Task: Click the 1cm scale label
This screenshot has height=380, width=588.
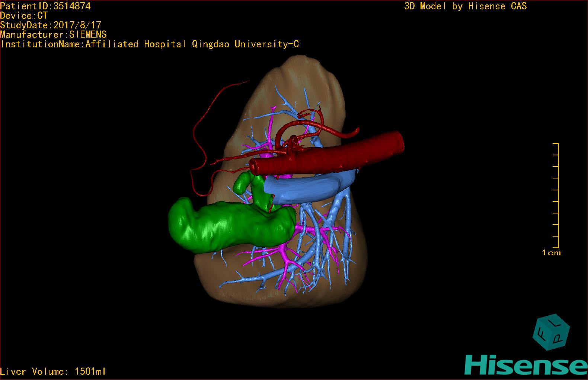Action: [x=551, y=253]
